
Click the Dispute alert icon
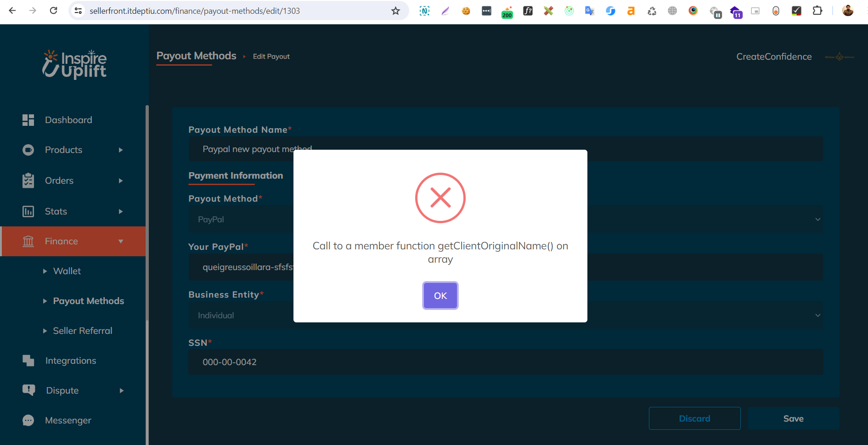click(x=28, y=390)
